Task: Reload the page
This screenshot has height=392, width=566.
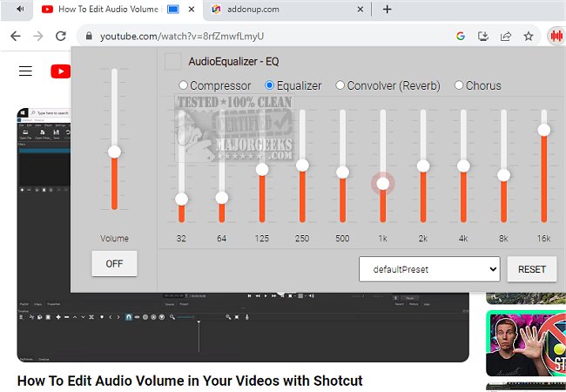Action: point(61,37)
